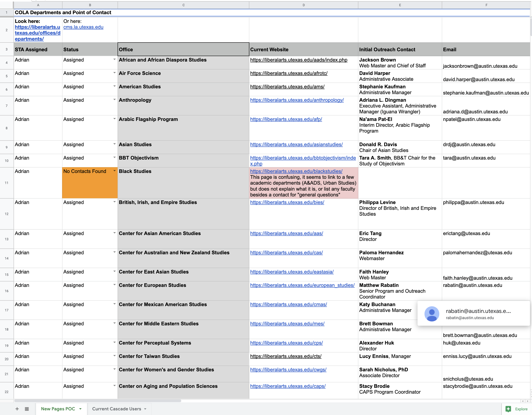The width and height of the screenshot is (532, 415).
Task: Select drdj@austin.utexas.edu email cell
Action: 486,147
